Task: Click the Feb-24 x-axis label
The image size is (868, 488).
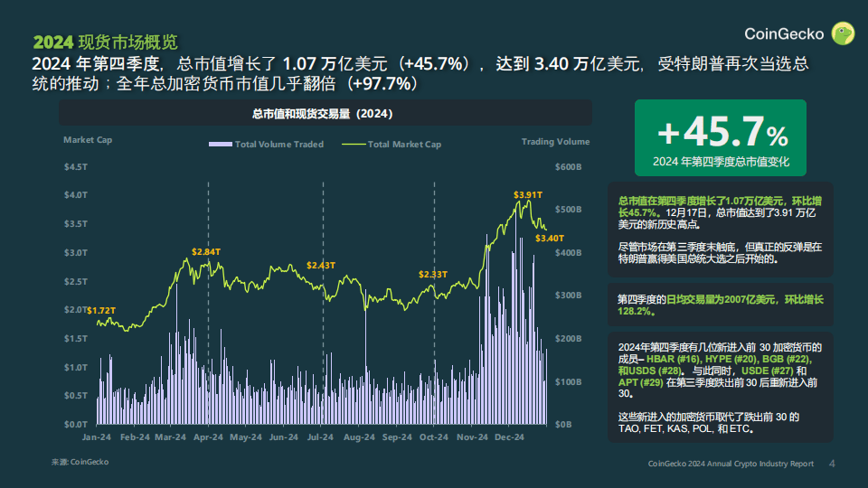Action: point(135,437)
